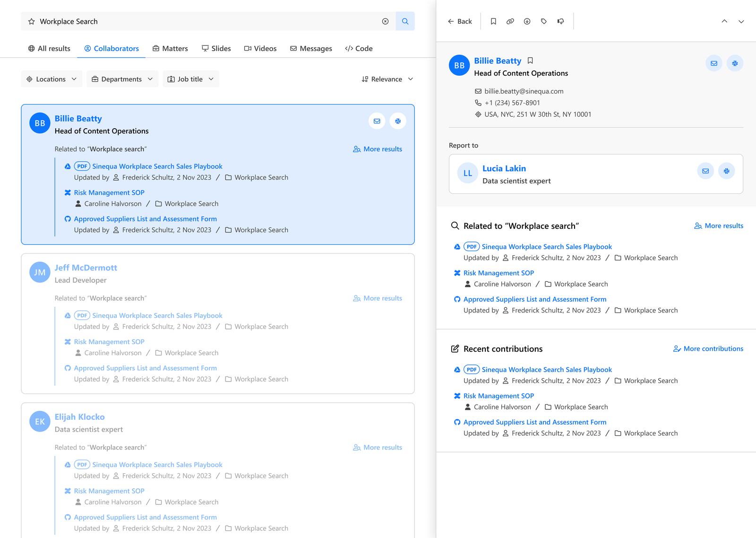756x538 pixels.
Task: Open the Relevance sort dropdown
Action: coord(387,79)
